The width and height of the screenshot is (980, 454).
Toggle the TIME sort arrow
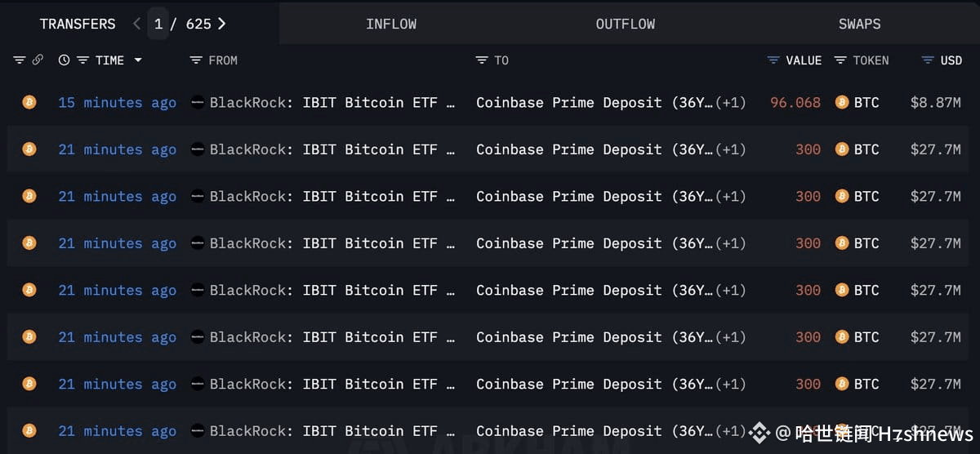[138, 60]
